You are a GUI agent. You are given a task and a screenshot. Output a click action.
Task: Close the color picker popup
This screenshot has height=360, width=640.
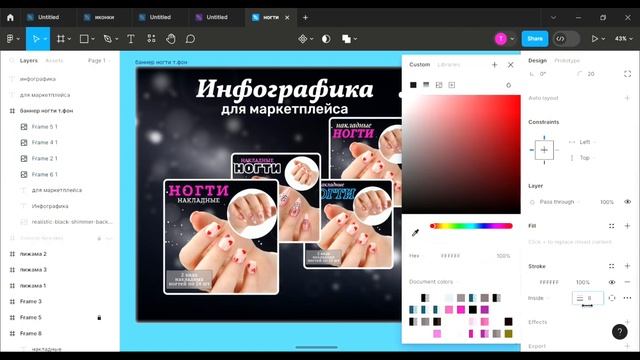click(x=511, y=64)
